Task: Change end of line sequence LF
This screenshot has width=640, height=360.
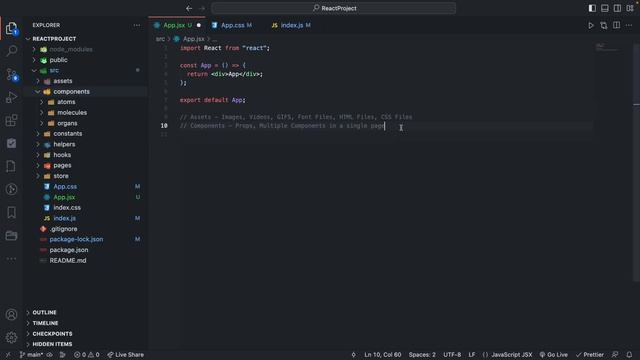Action: (x=472, y=355)
